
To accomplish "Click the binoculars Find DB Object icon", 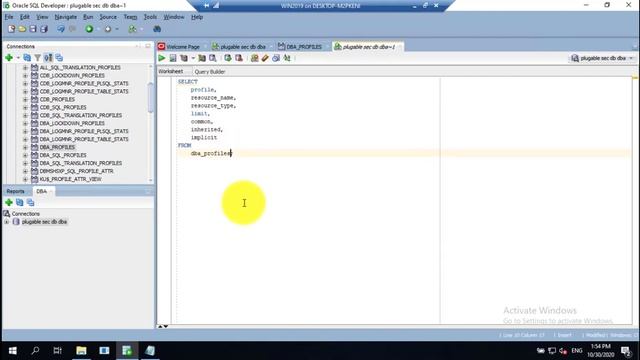I will point(157,29).
